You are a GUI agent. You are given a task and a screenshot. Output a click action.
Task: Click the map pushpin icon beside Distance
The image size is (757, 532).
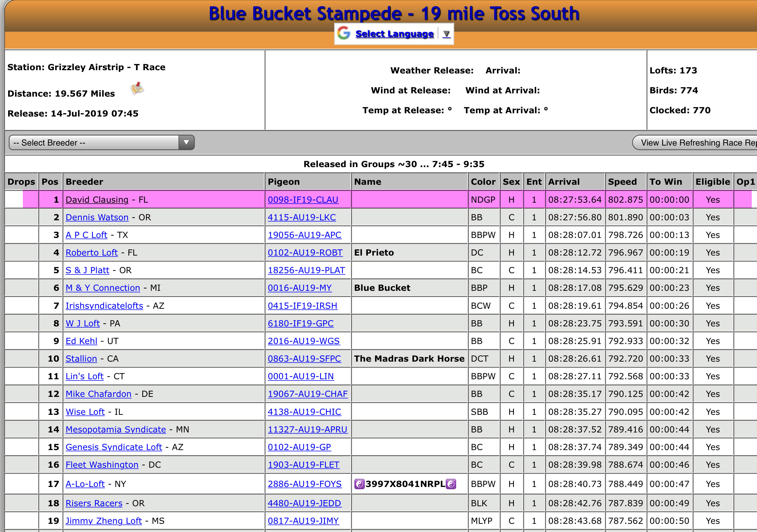coord(137,88)
